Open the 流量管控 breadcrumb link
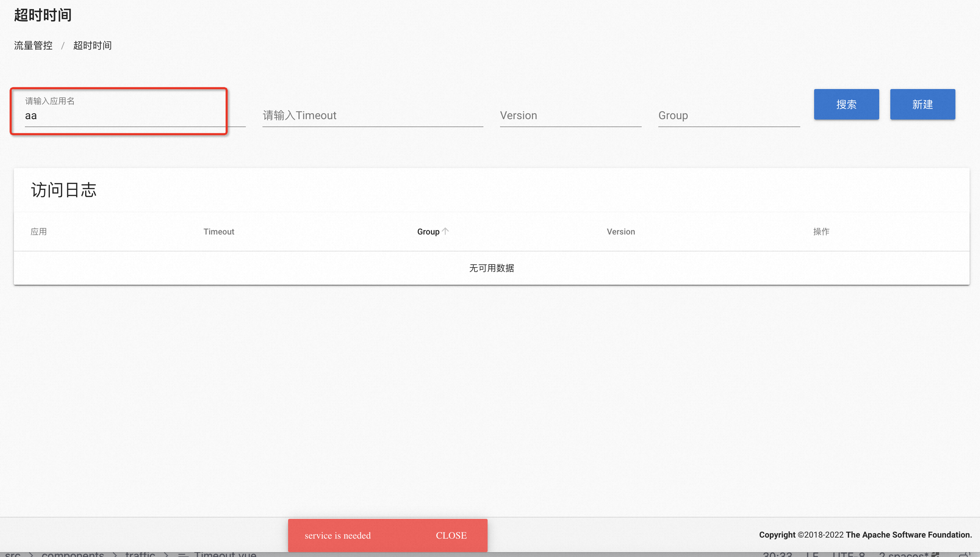 (33, 45)
